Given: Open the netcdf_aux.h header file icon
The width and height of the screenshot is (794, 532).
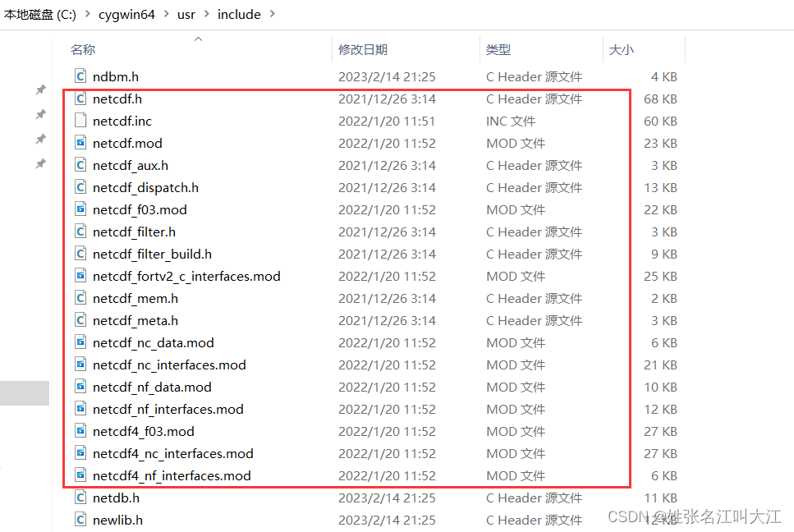Looking at the screenshot, I should [80, 165].
